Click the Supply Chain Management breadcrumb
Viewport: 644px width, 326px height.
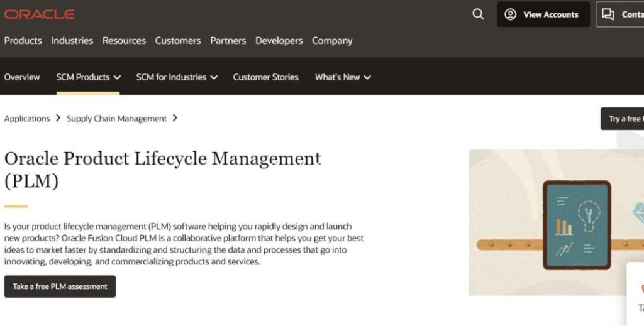tap(116, 119)
